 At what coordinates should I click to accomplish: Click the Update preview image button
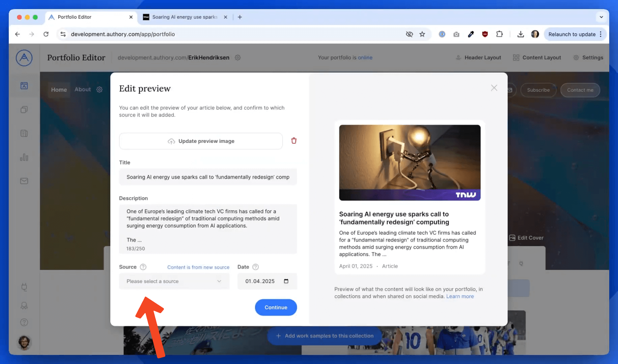(201, 141)
